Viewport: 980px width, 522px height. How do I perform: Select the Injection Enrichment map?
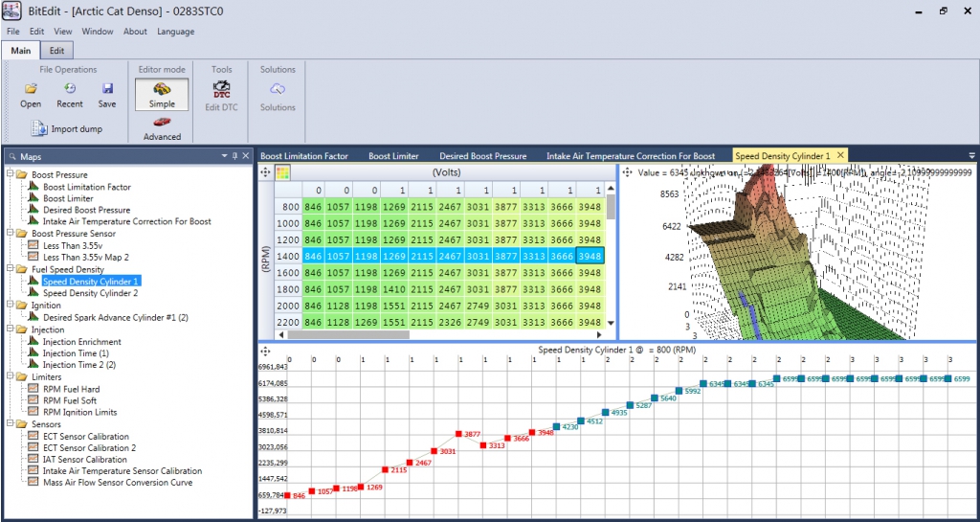(82, 342)
